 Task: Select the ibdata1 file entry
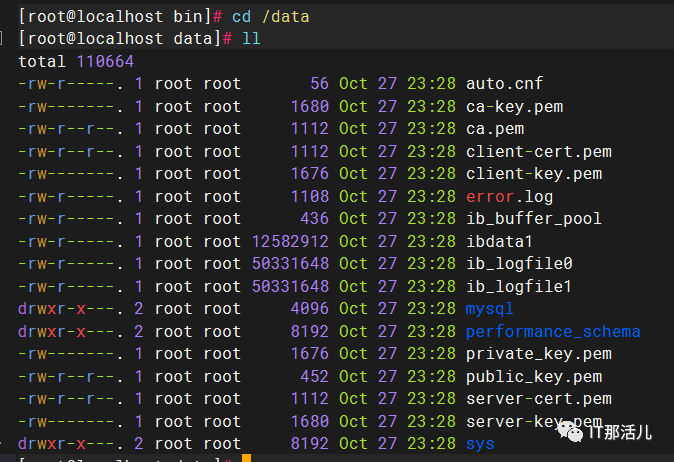(500, 241)
